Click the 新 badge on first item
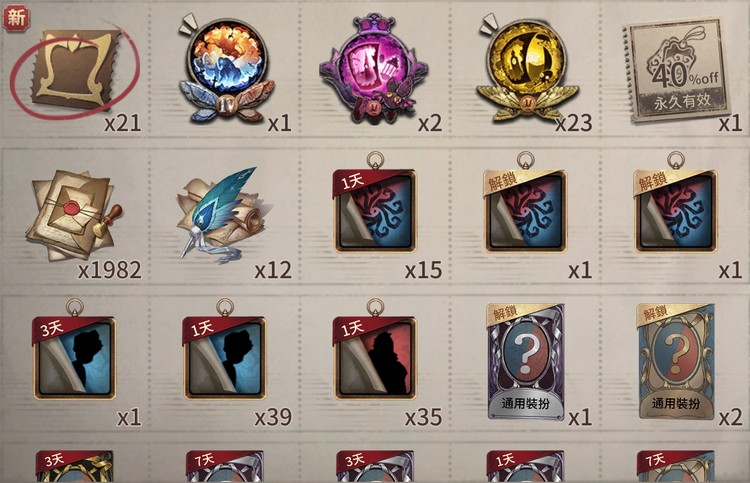Screen dimensions: 750x483 (16, 17)
